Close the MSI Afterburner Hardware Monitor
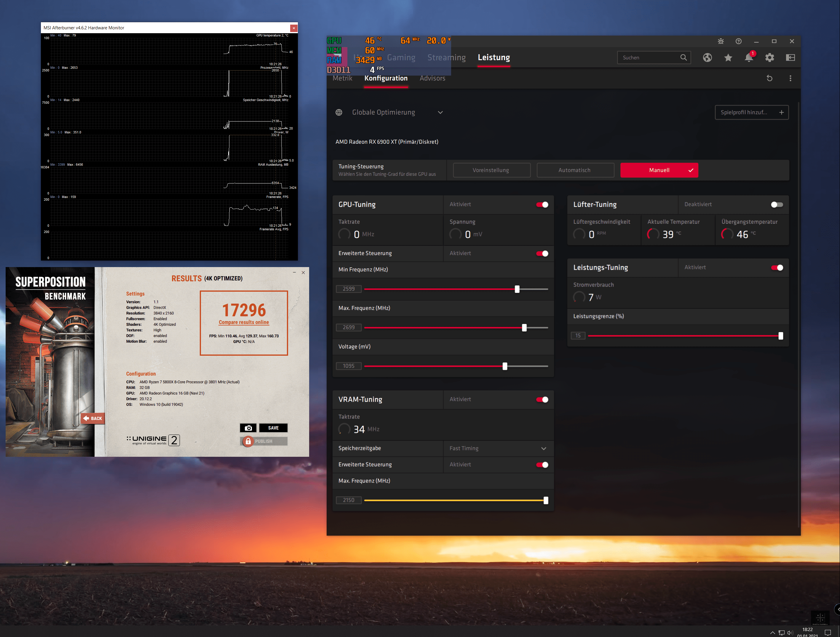840x637 pixels. (293, 28)
